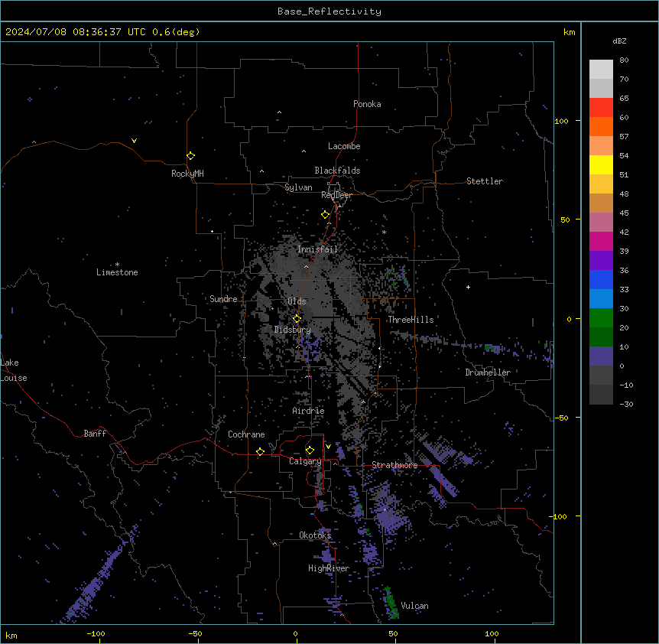The image size is (659, 644).
Task: Click the -30 value on dBZ scale
Action: pyautogui.click(x=626, y=404)
